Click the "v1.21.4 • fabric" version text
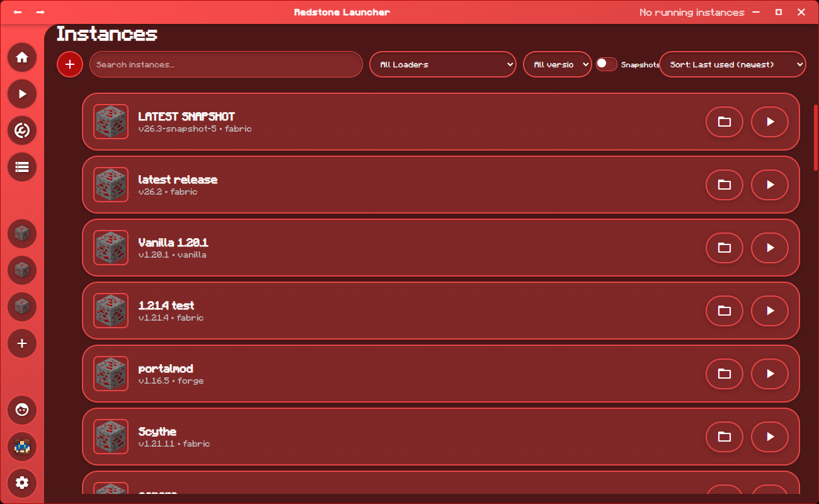The image size is (819, 504). 171,318
